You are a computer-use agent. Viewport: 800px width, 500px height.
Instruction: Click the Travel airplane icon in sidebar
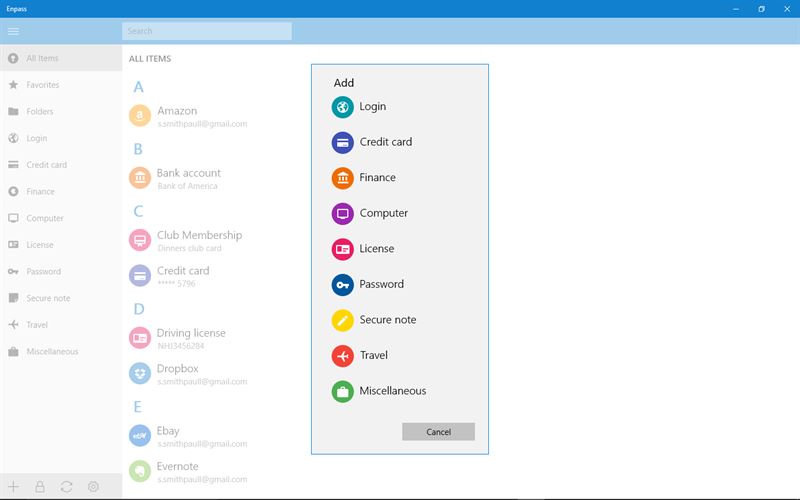pyautogui.click(x=13, y=324)
